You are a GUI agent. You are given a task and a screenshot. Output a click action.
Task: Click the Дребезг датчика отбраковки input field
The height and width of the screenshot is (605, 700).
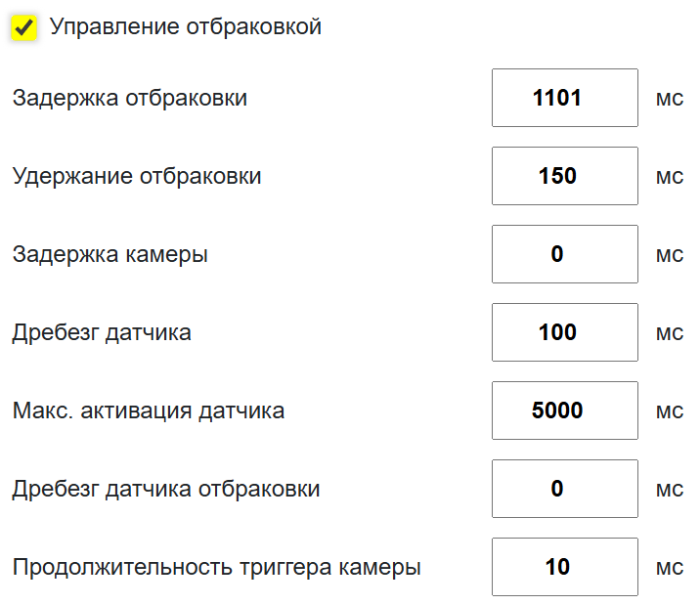click(x=564, y=489)
